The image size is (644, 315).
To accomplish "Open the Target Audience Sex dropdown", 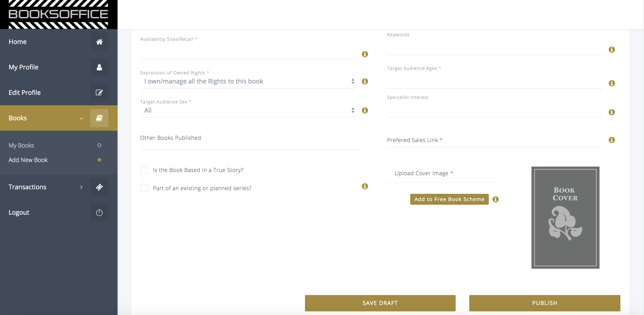I will 248,111.
